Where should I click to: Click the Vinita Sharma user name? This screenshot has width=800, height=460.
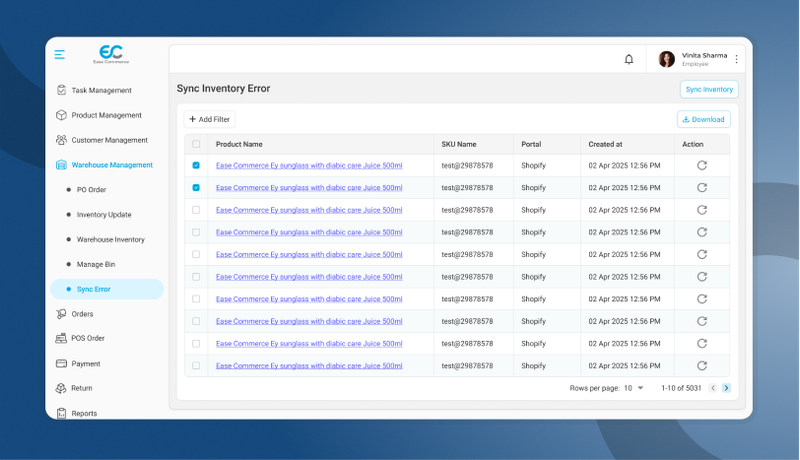pyautogui.click(x=705, y=55)
